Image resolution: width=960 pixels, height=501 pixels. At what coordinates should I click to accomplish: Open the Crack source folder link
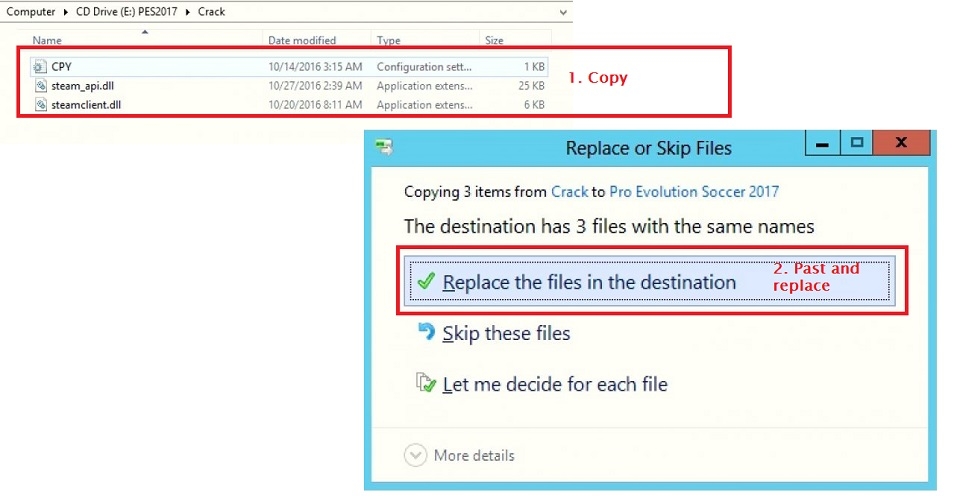(569, 192)
